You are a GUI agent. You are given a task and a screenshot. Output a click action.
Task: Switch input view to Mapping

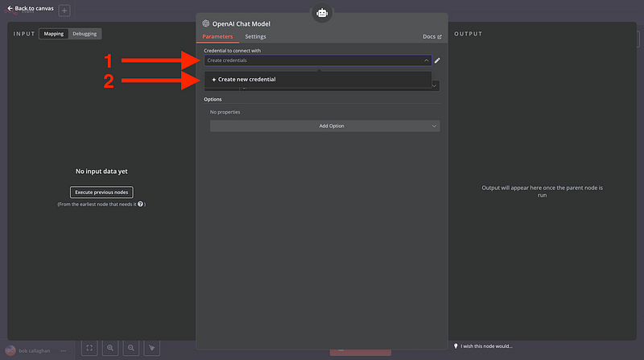54,34
